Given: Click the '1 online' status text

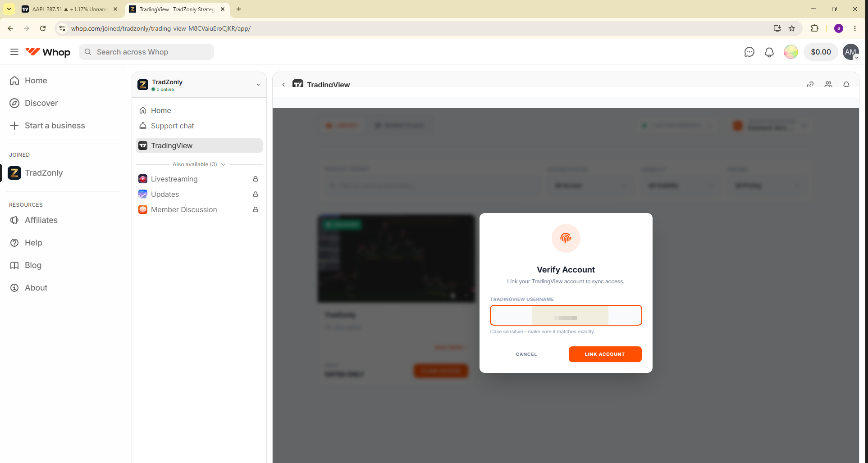Looking at the screenshot, I should click(x=165, y=89).
